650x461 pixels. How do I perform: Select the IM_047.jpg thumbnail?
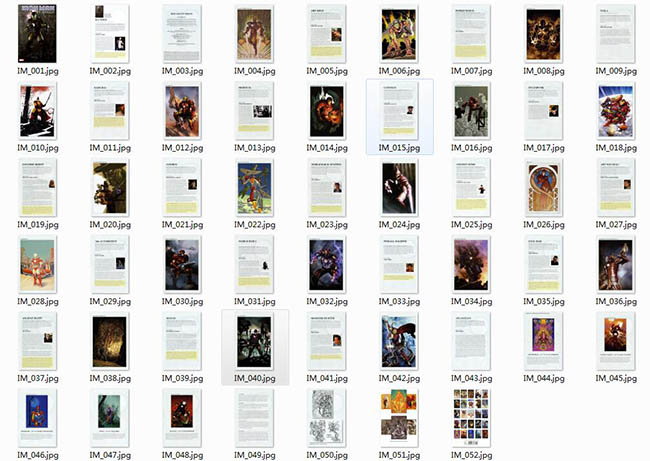click(x=110, y=418)
